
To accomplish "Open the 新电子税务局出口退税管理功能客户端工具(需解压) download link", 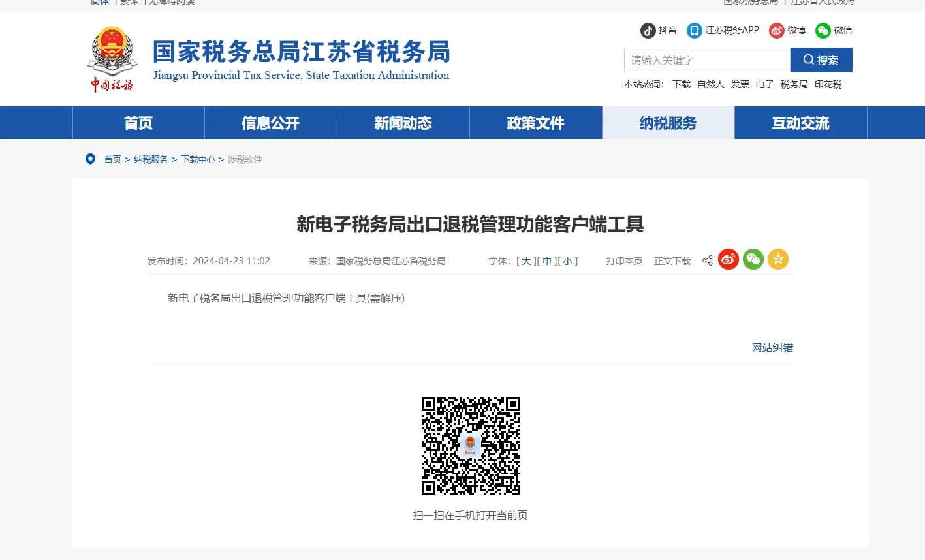I will 286,298.
